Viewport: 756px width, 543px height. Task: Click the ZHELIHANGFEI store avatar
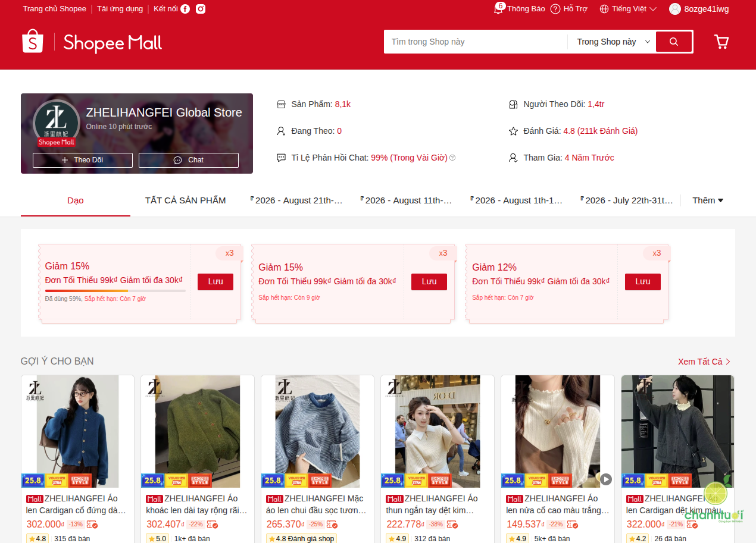[57, 123]
